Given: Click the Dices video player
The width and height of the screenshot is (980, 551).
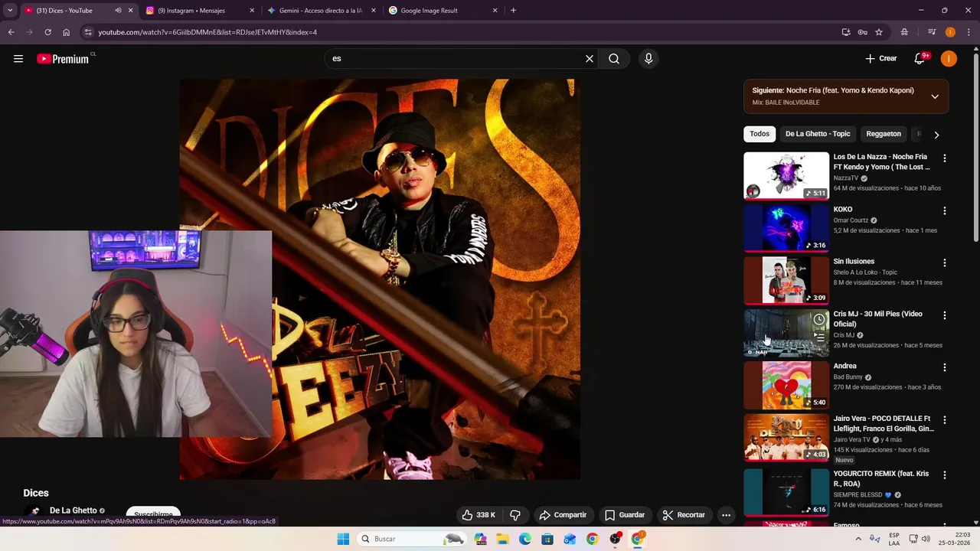Looking at the screenshot, I should pyautogui.click(x=380, y=279).
